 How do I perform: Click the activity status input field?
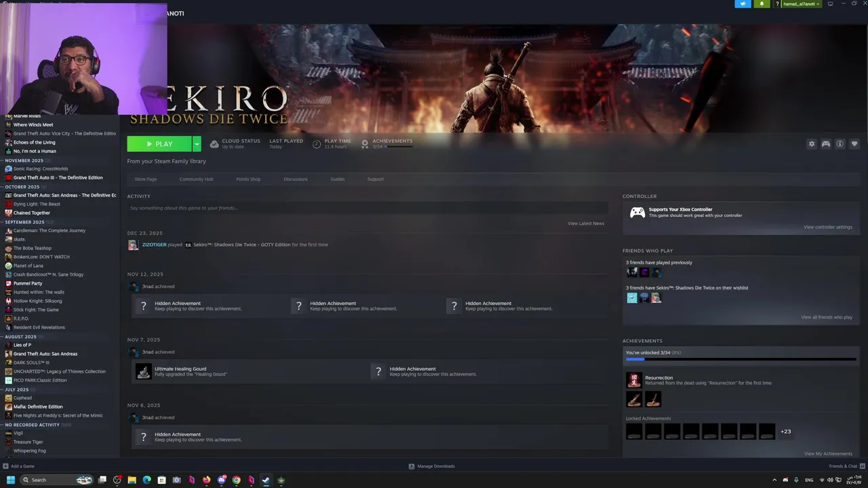pos(368,208)
